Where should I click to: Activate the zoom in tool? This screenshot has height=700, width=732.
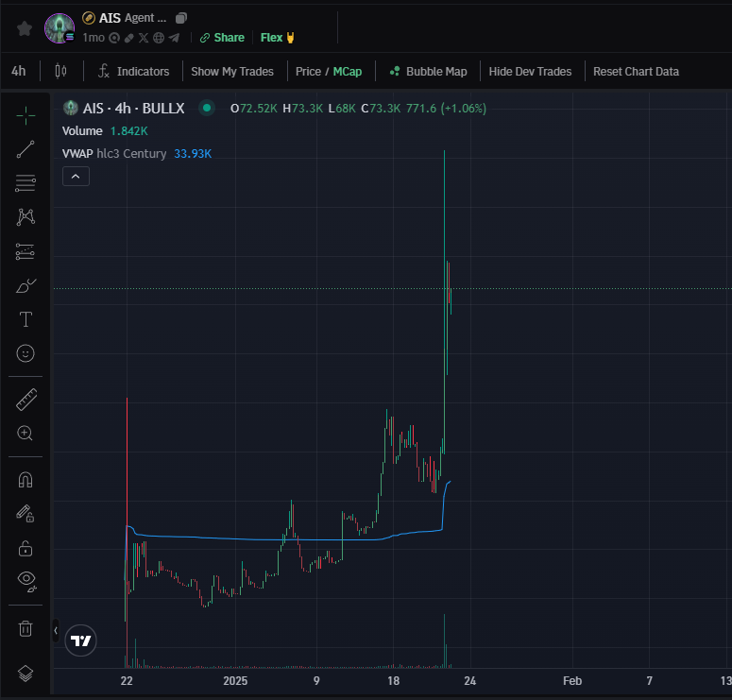pyautogui.click(x=26, y=434)
